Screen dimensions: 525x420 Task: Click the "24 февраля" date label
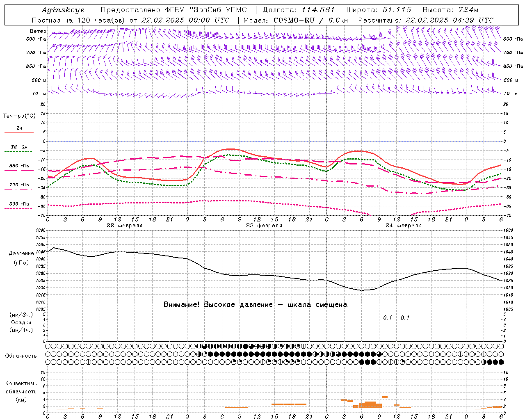(404, 226)
